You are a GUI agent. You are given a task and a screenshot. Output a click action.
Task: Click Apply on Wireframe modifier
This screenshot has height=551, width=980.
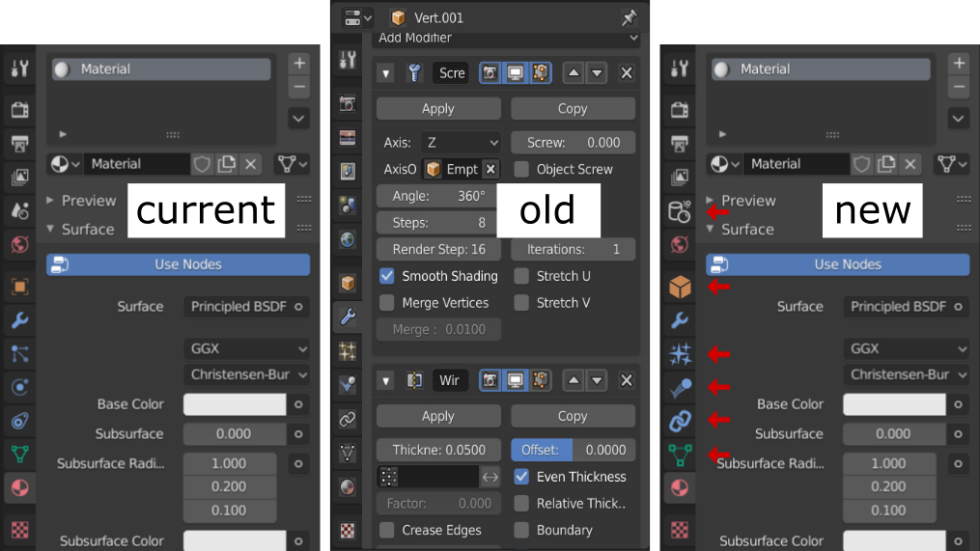(438, 416)
